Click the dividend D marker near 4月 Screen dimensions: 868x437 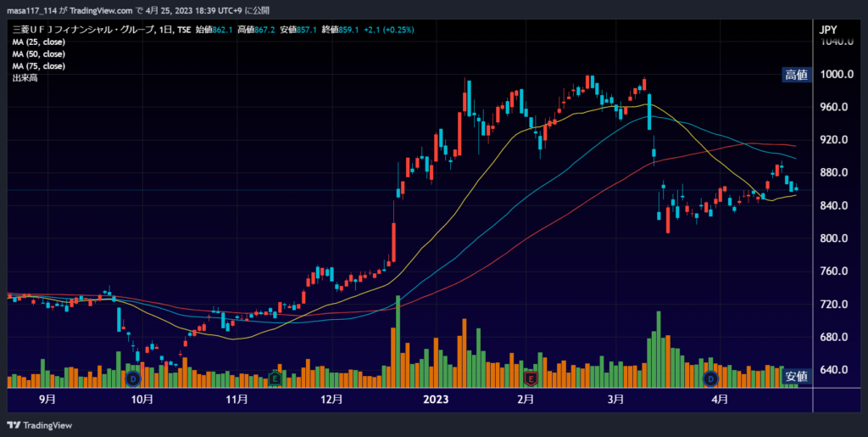click(711, 378)
